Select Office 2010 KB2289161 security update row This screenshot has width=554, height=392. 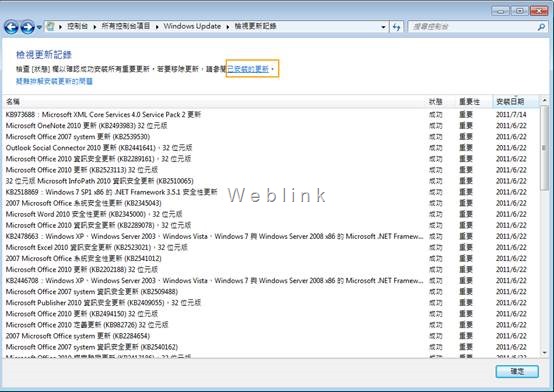(x=271, y=159)
